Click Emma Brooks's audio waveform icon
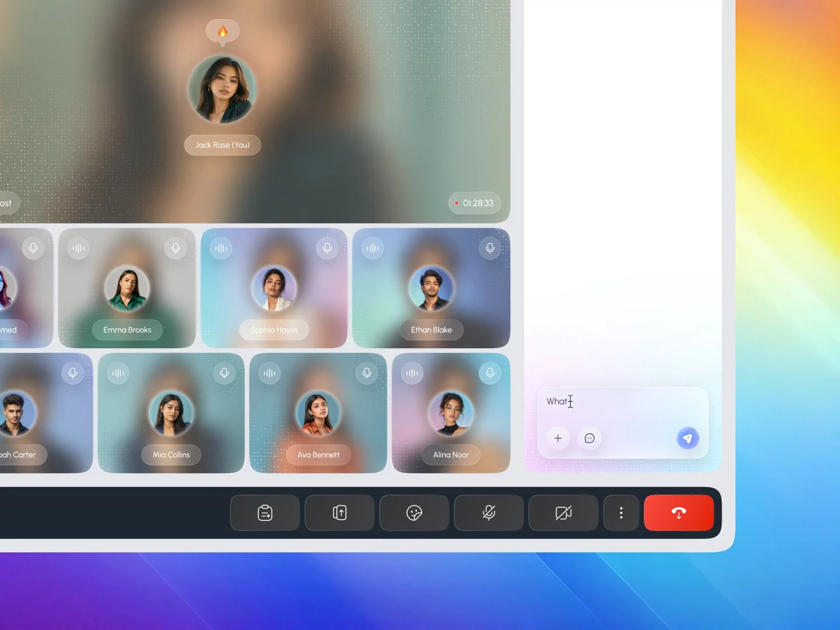840x630 pixels. 78,248
